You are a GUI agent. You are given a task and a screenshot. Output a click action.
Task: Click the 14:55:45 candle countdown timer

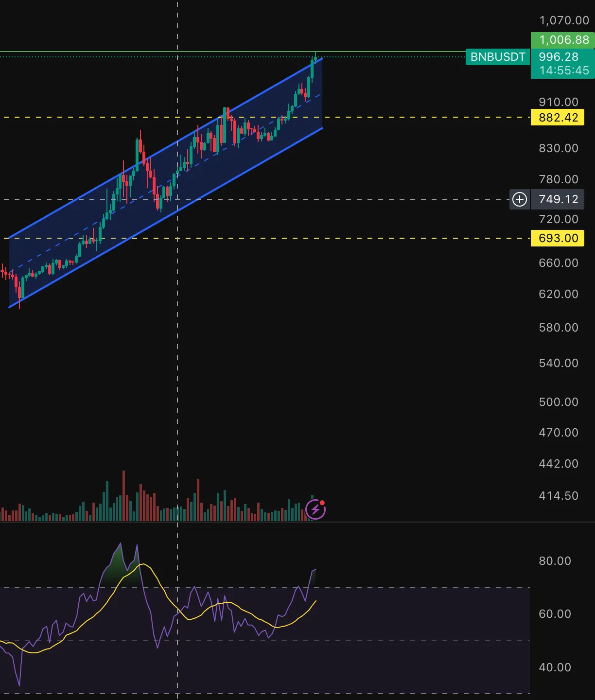point(563,70)
